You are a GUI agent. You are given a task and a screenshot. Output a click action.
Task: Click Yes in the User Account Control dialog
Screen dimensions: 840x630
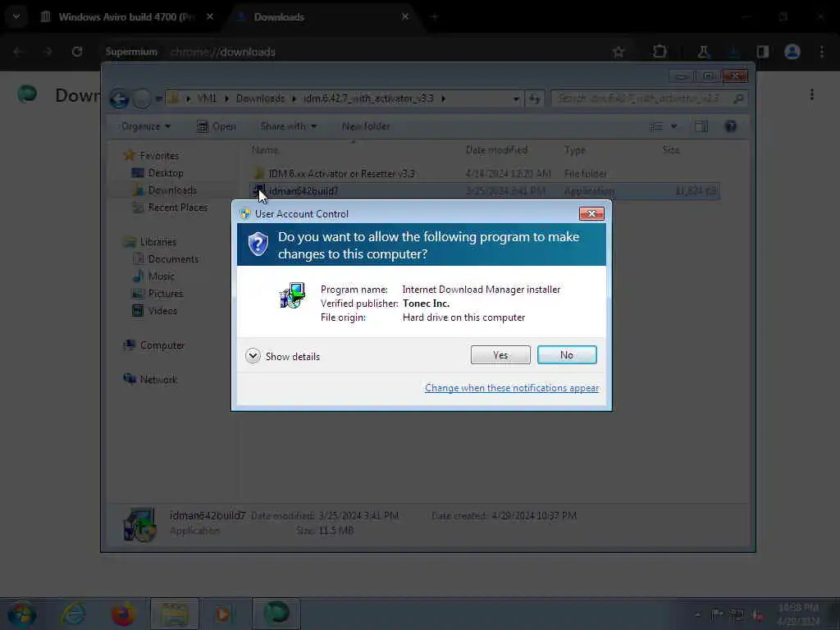point(500,354)
